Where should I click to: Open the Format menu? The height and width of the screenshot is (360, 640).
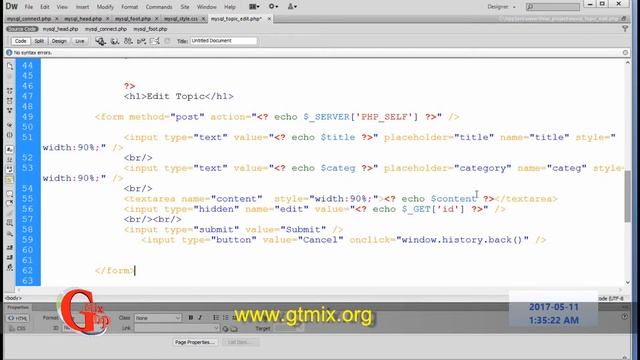pos(129,7)
